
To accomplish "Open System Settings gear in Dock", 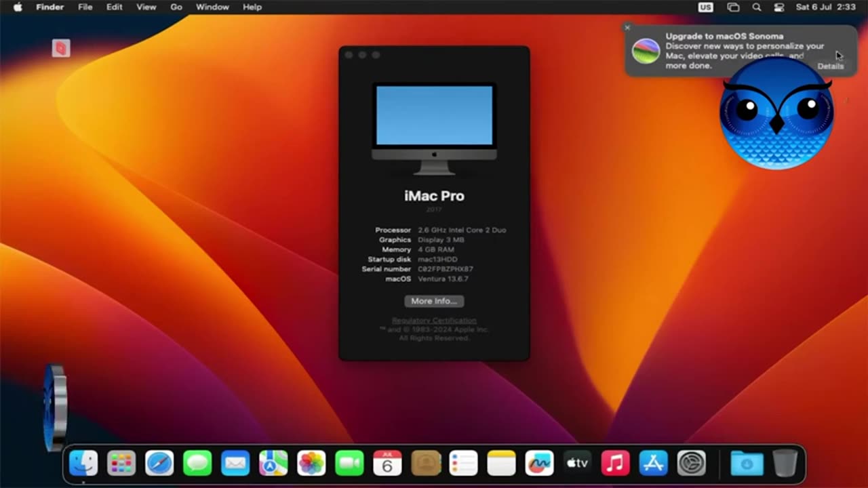I will coord(692,464).
